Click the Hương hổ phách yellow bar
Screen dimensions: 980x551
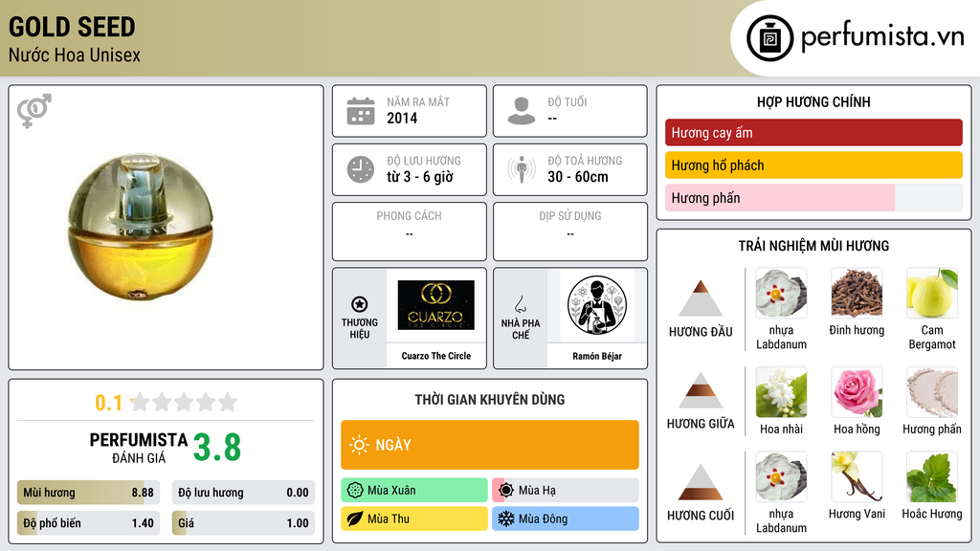(x=813, y=165)
